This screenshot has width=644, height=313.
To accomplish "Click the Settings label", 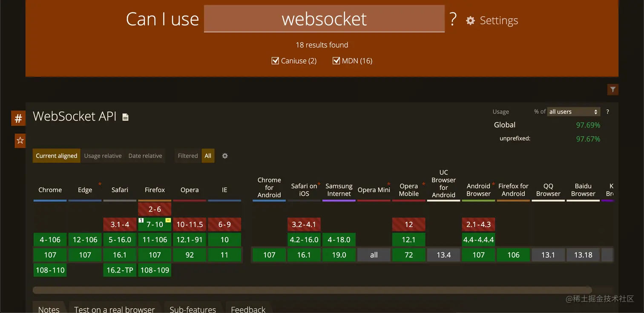I will click(499, 20).
